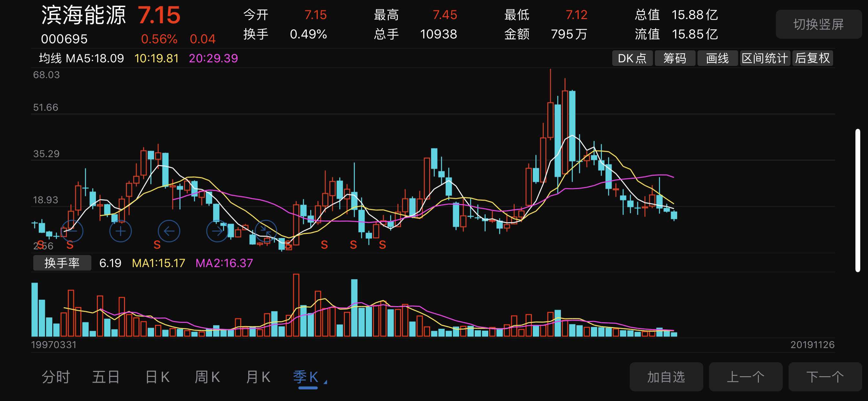Pan the chart right using arrow icon
The image size is (868, 401).
pyautogui.click(x=217, y=231)
